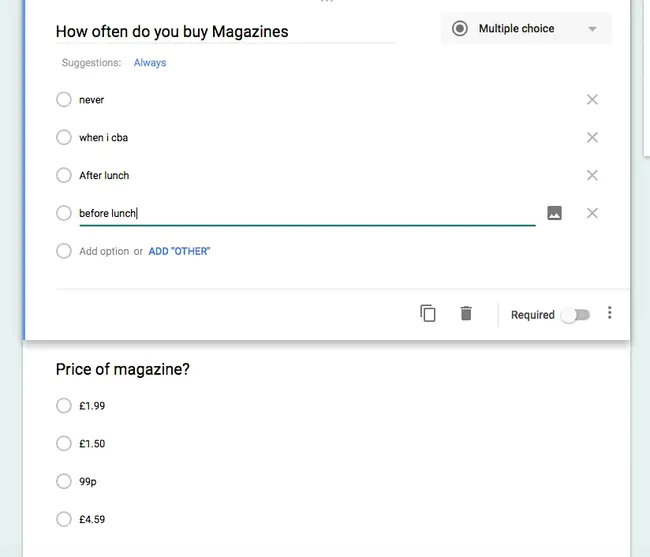This screenshot has height=557, width=650.
Task: Remove the 'After lunch' option
Action: (x=592, y=176)
